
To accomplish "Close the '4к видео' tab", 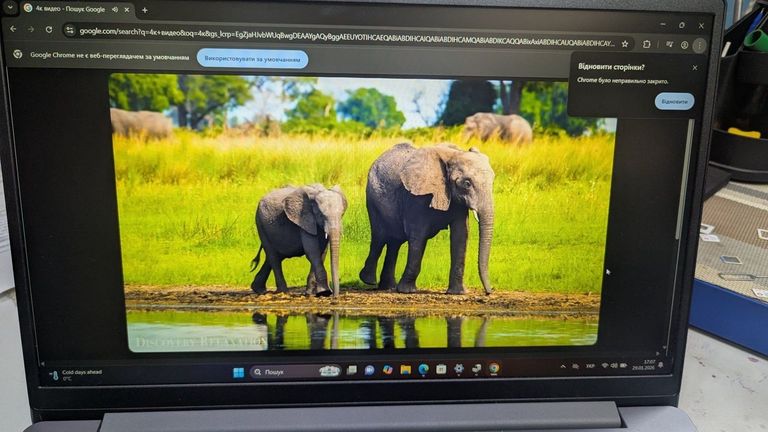I will [x=128, y=10].
